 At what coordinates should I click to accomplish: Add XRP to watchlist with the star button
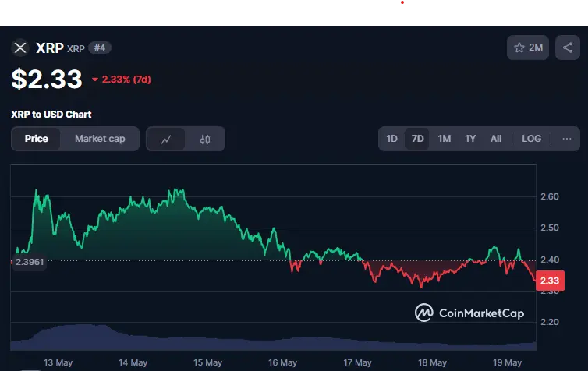[x=528, y=48]
